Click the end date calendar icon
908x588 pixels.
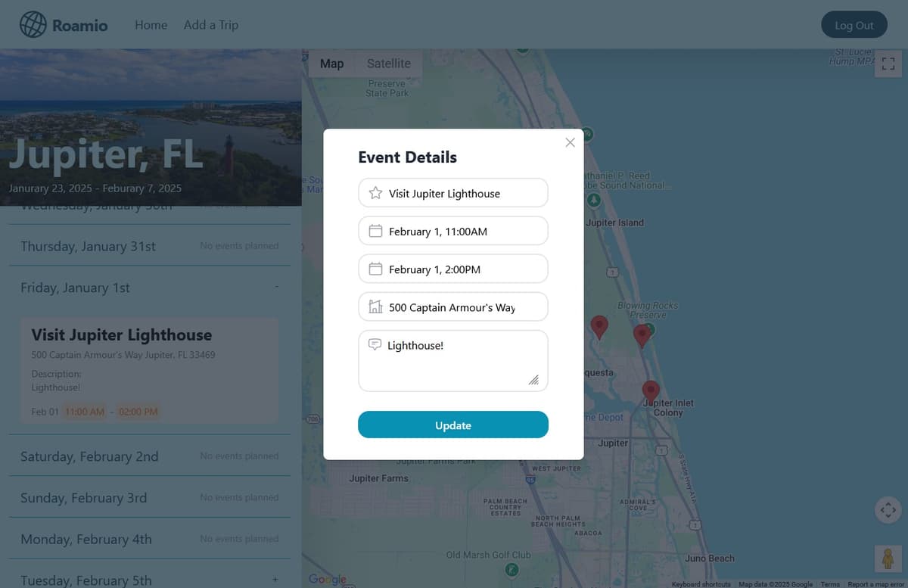(375, 269)
